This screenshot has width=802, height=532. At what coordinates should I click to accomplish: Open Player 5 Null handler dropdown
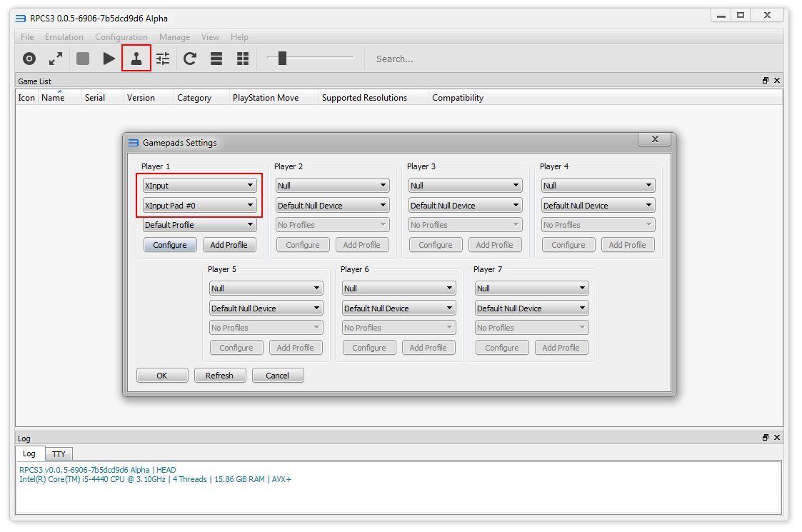(266, 288)
